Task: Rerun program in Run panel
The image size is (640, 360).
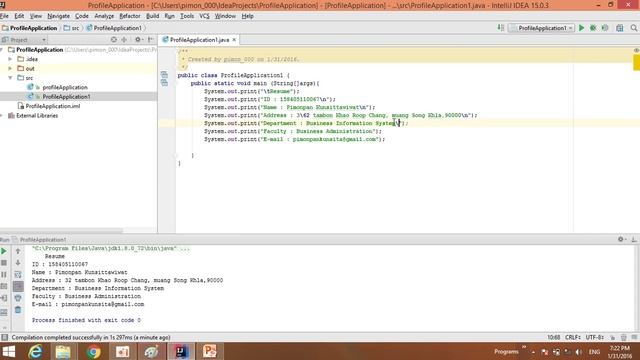Action: pyautogui.click(x=4, y=251)
